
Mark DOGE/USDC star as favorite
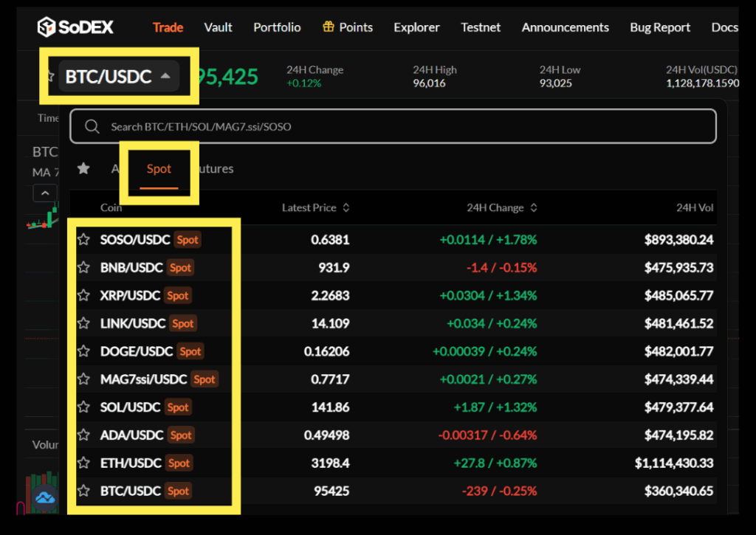(x=84, y=352)
